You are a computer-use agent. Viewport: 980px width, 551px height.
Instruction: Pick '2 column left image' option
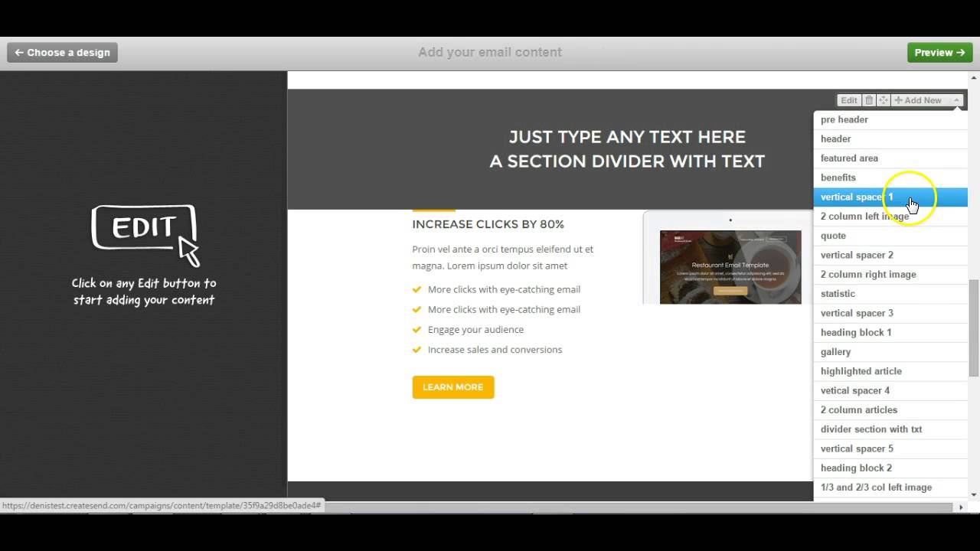[890, 217]
